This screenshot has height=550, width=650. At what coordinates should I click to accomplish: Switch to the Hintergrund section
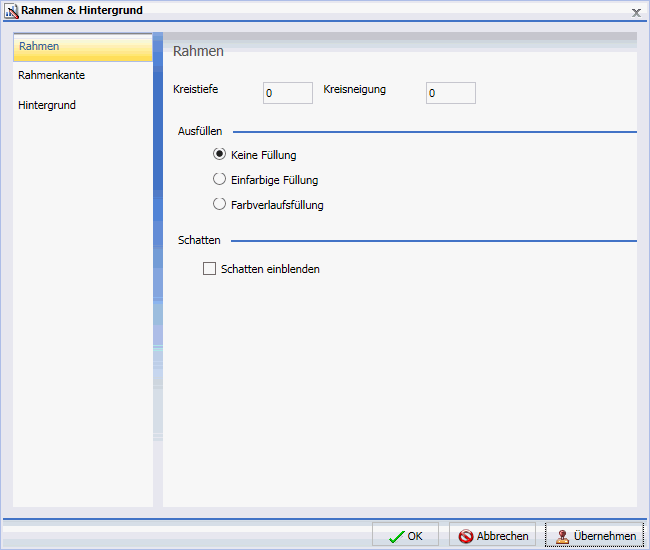pos(47,105)
